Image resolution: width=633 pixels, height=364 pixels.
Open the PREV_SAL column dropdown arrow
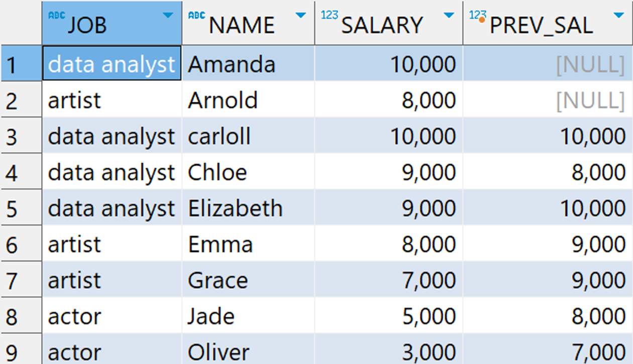coord(618,16)
